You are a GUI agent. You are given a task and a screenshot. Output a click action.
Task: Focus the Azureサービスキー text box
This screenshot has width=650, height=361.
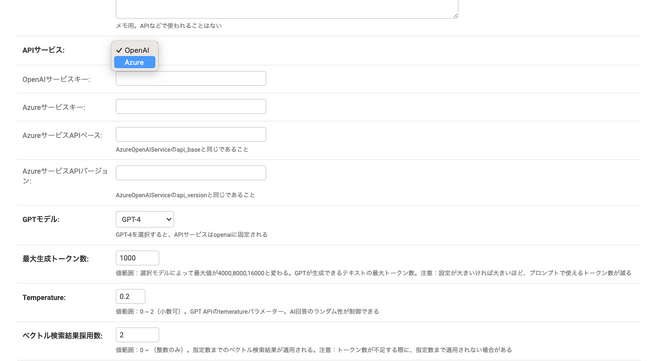(191, 107)
